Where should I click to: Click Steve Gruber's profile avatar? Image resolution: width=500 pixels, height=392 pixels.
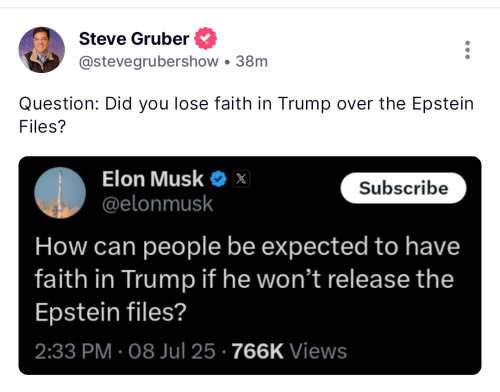click(42, 50)
